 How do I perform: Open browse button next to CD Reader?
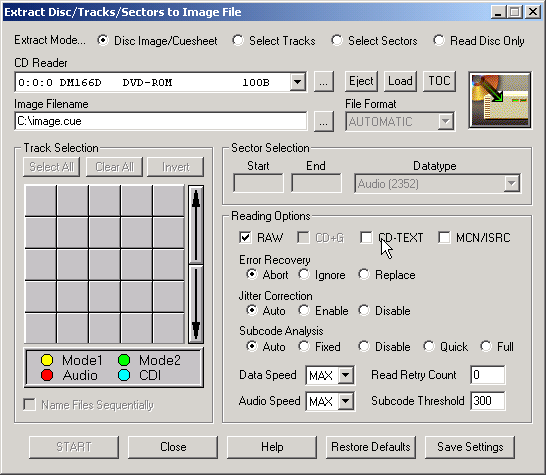323,82
